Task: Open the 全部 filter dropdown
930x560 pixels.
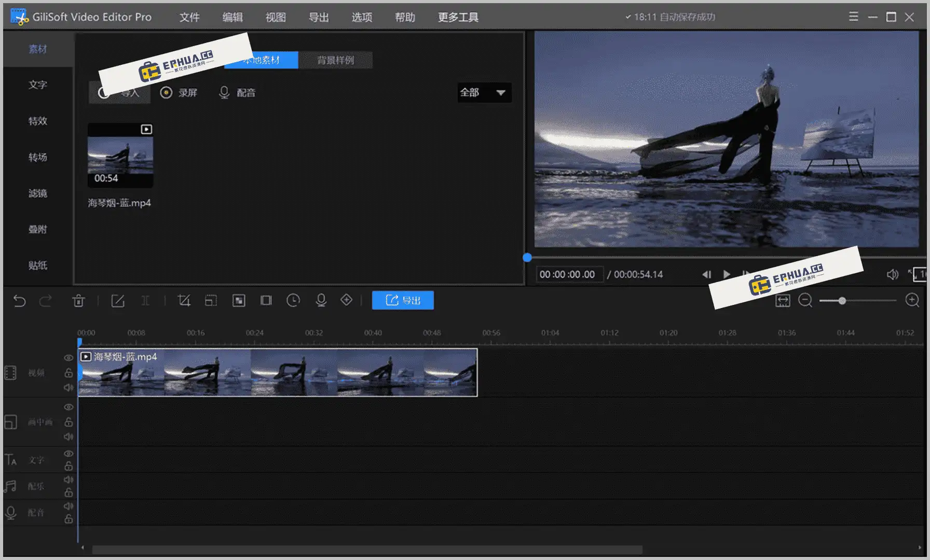Action: 483,93
